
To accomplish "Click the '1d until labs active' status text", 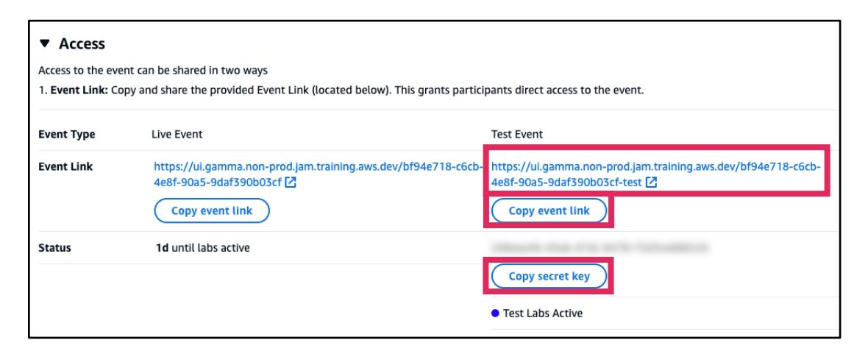I will point(197,247).
